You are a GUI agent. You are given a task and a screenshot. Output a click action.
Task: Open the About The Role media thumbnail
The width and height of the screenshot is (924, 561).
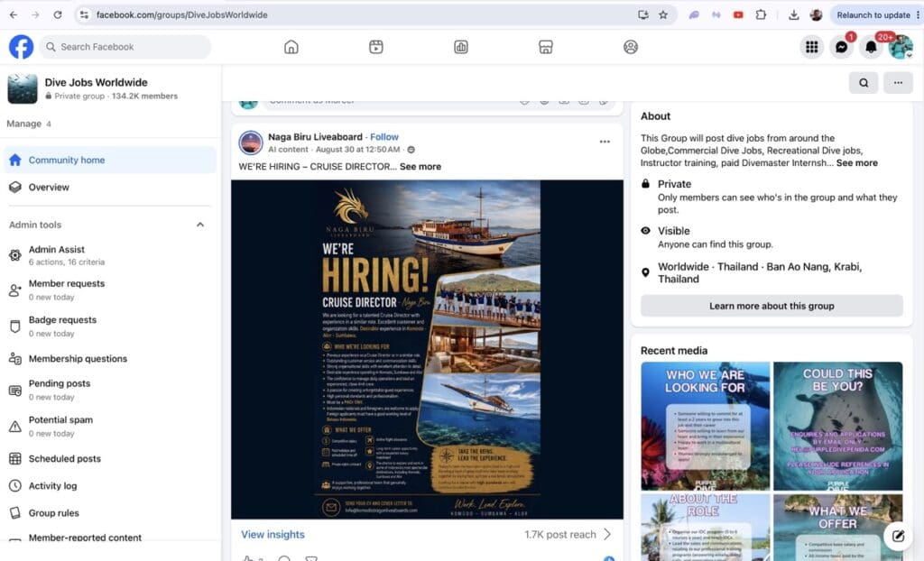tap(706, 528)
